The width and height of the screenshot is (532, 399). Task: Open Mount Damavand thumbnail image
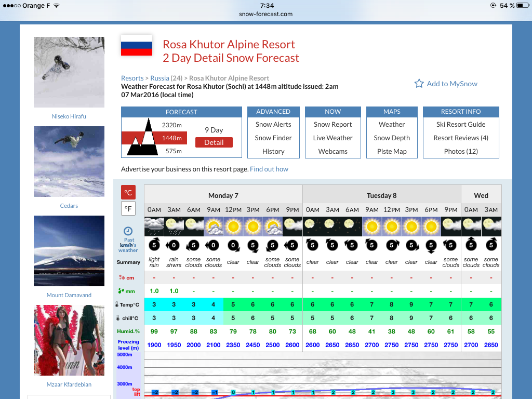click(x=69, y=251)
